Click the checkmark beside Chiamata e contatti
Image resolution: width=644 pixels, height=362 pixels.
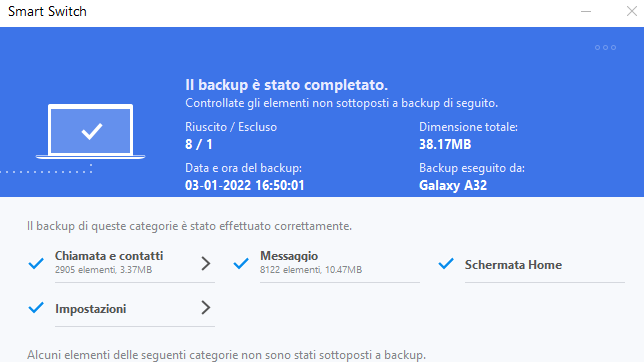pyautogui.click(x=36, y=263)
